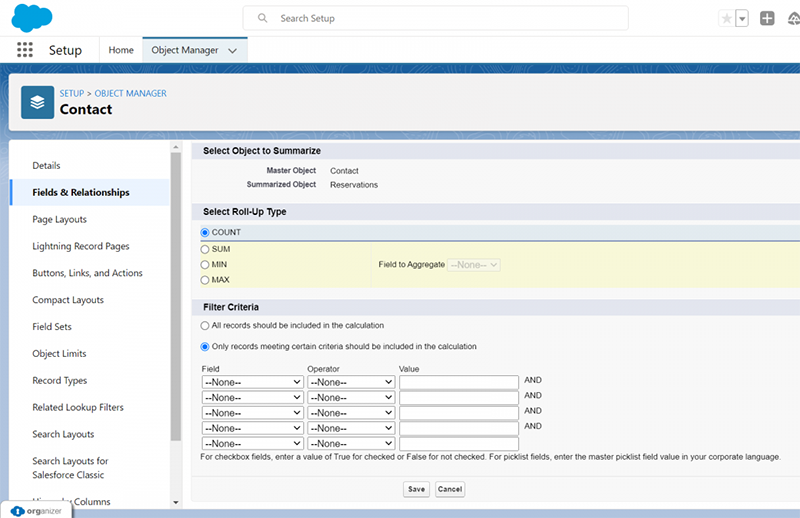Click the second filter row Value field

(x=459, y=398)
